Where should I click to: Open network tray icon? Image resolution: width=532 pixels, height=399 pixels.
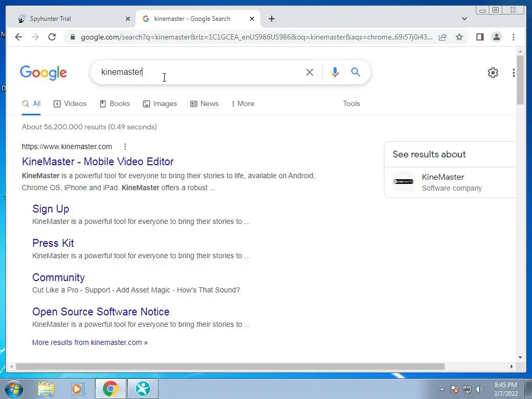[467, 389]
